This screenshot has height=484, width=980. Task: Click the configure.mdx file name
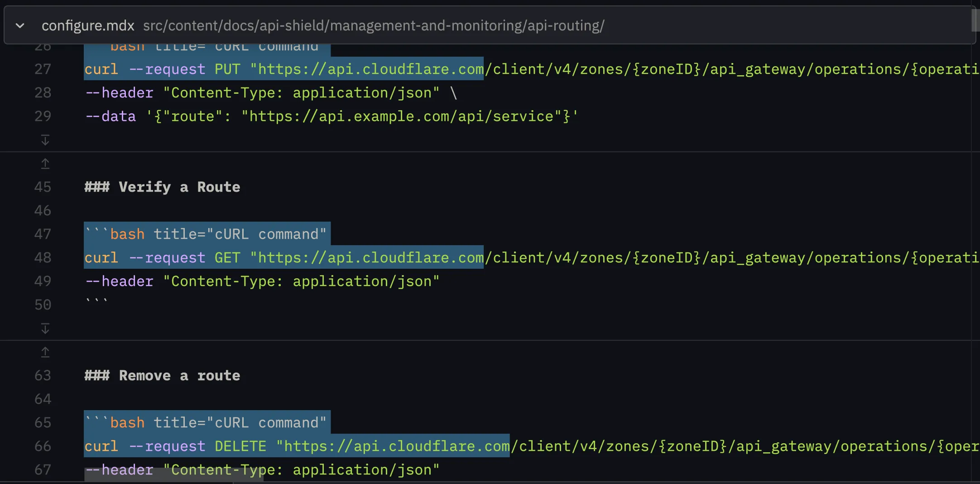point(88,26)
